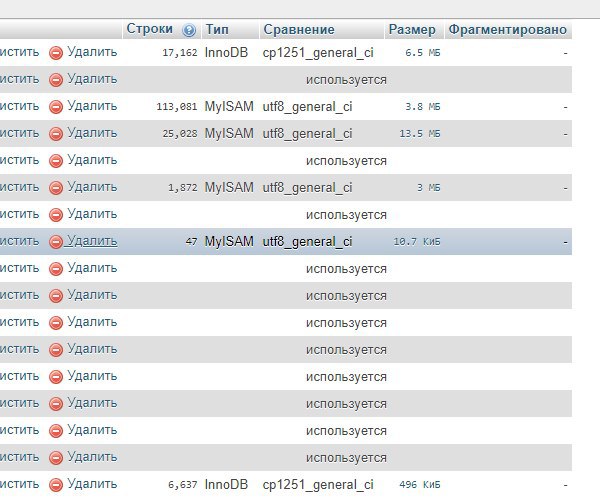This screenshot has width=600, height=498.
Task: Click InnoDB type in 17,162 row
Action: [226, 52]
